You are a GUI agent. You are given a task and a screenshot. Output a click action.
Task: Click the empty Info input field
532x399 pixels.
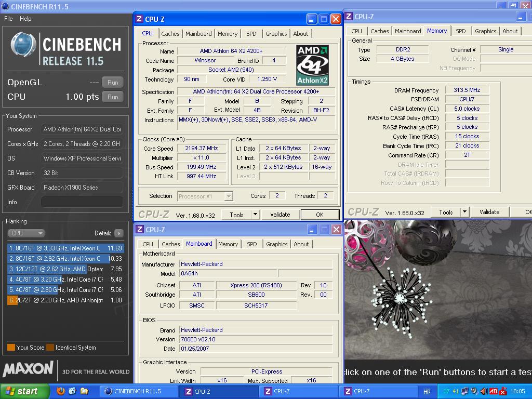[x=82, y=202]
